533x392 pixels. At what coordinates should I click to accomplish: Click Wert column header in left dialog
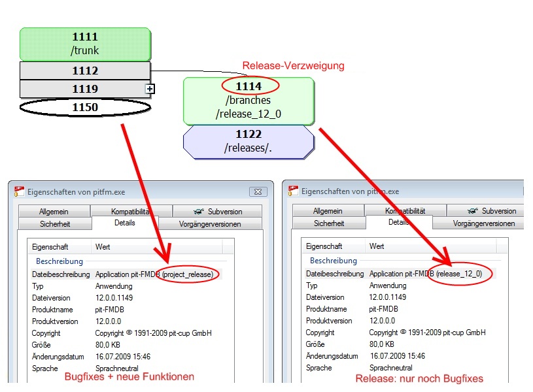pyautogui.click(x=157, y=247)
